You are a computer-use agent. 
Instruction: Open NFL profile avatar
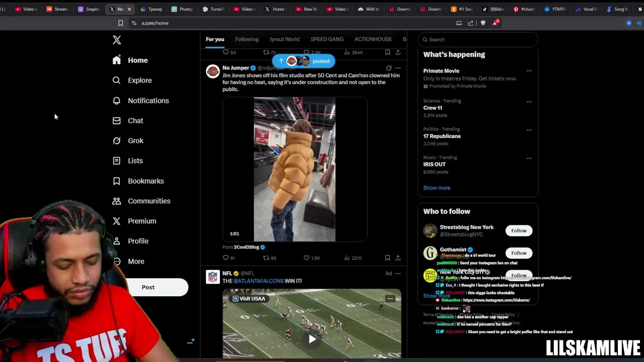[213, 277]
